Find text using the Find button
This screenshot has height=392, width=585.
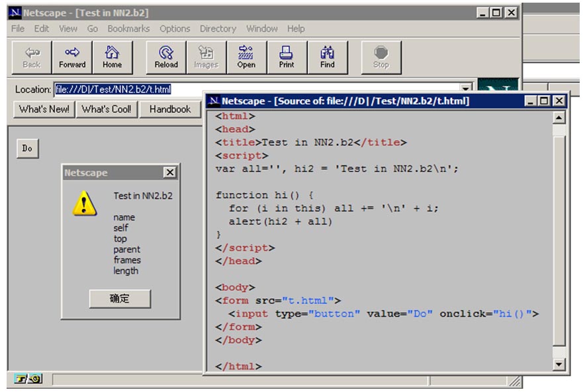[x=327, y=58]
